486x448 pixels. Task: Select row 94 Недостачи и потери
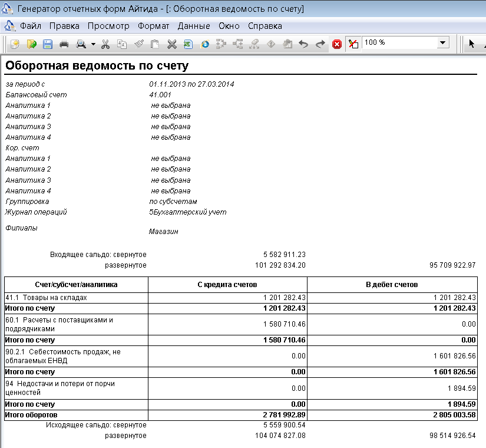click(241, 388)
